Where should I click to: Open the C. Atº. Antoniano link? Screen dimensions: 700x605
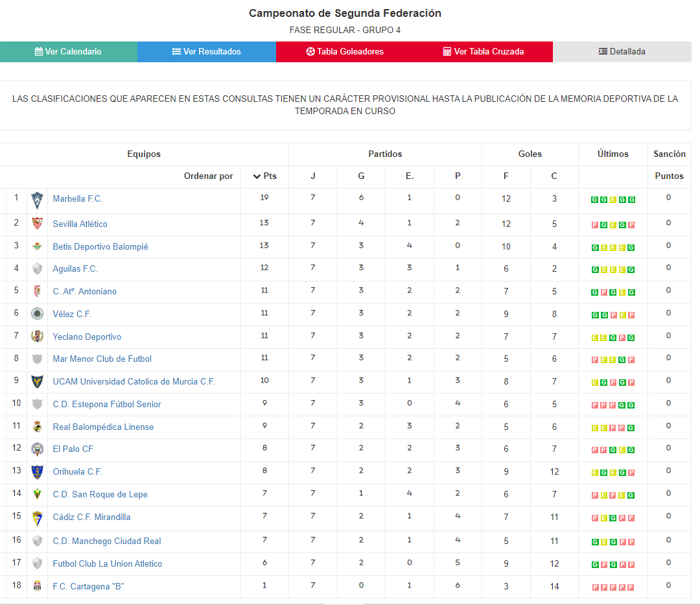(x=85, y=292)
